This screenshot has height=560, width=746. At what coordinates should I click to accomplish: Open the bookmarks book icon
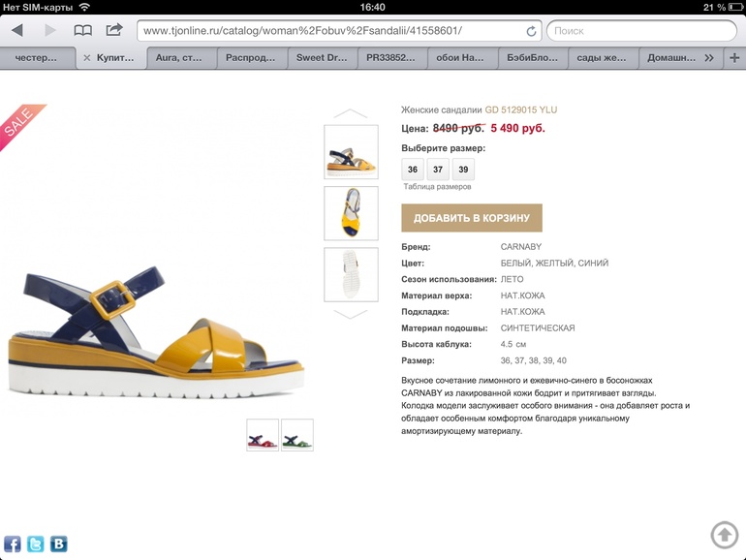[82, 31]
